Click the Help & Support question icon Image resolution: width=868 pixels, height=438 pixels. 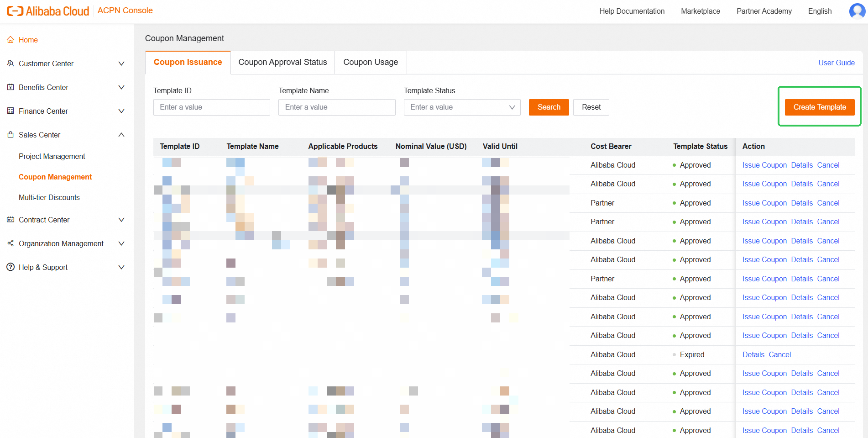coord(10,267)
